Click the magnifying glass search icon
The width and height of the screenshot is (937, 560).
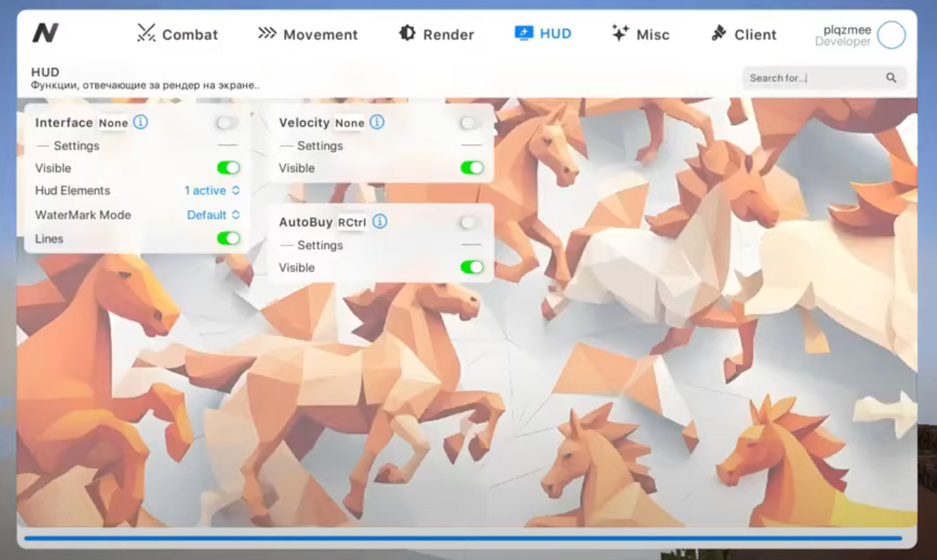point(892,78)
